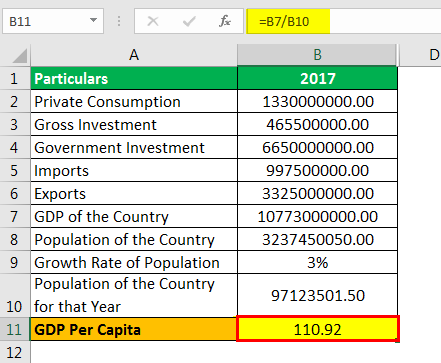
Task: Click the value 1330000000.00
Action: tap(317, 101)
